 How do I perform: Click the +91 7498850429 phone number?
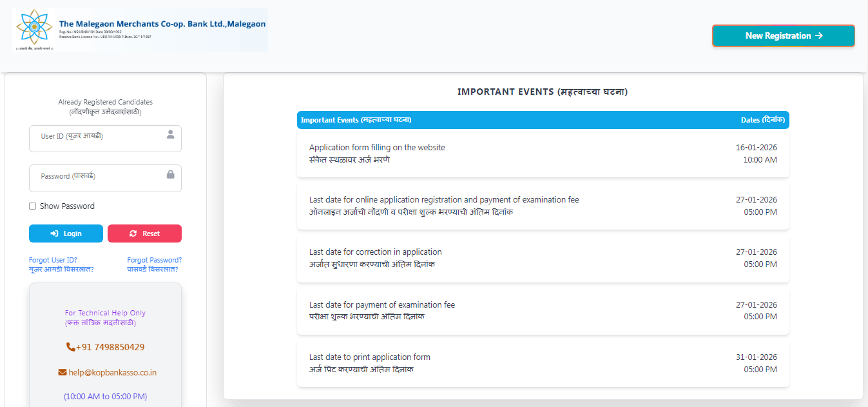110,347
